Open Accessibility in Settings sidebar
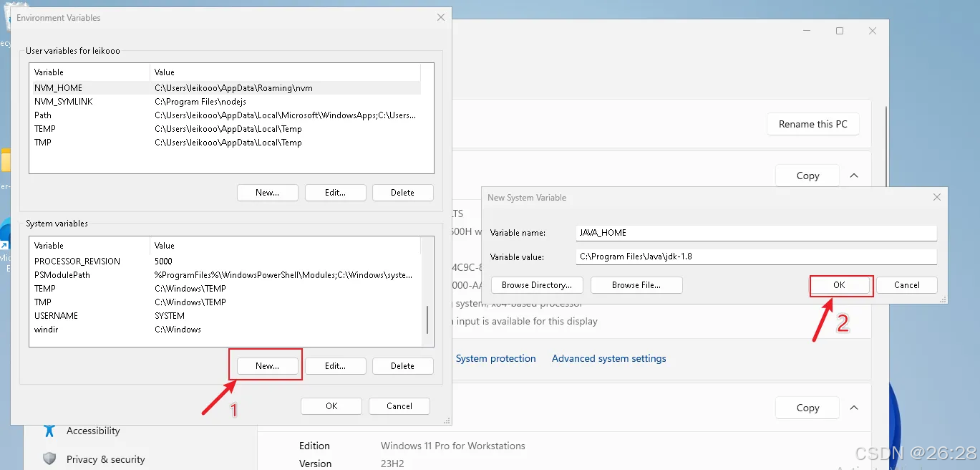The image size is (980, 470). tap(93, 431)
